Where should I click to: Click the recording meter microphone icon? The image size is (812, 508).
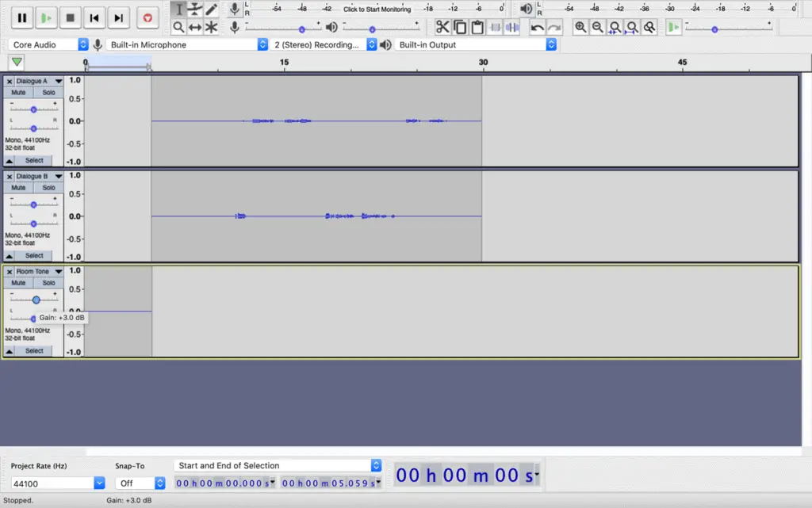coord(235,9)
